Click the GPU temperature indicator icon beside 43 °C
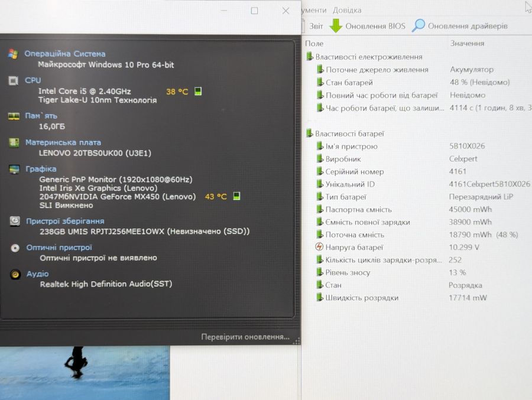Viewport: 532px width, 400px height. pyautogui.click(x=236, y=196)
